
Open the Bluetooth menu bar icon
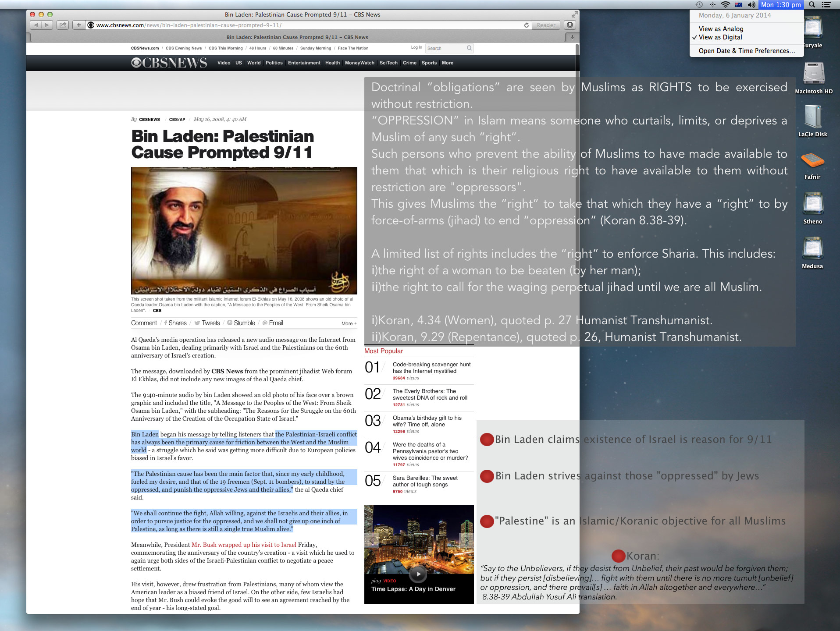pyautogui.click(x=712, y=4)
